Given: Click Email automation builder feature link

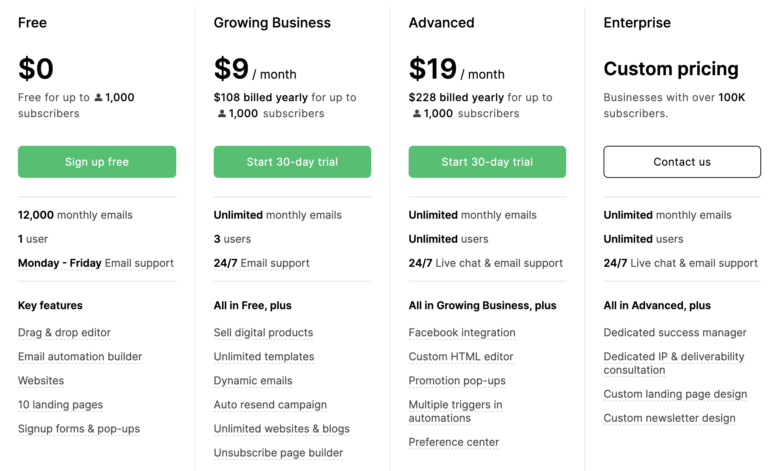Looking at the screenshot, I should coord(80,357).
